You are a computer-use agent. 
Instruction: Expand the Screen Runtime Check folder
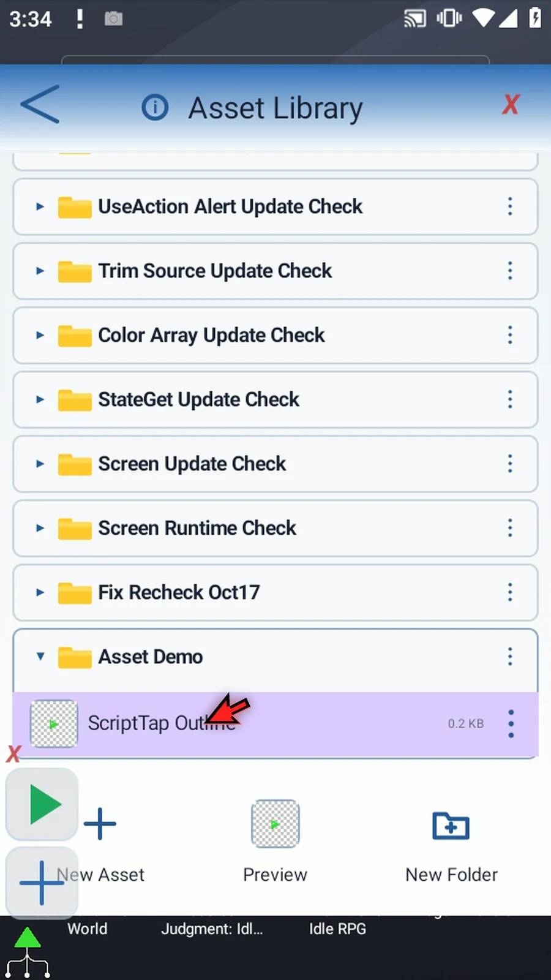(40, 528)
